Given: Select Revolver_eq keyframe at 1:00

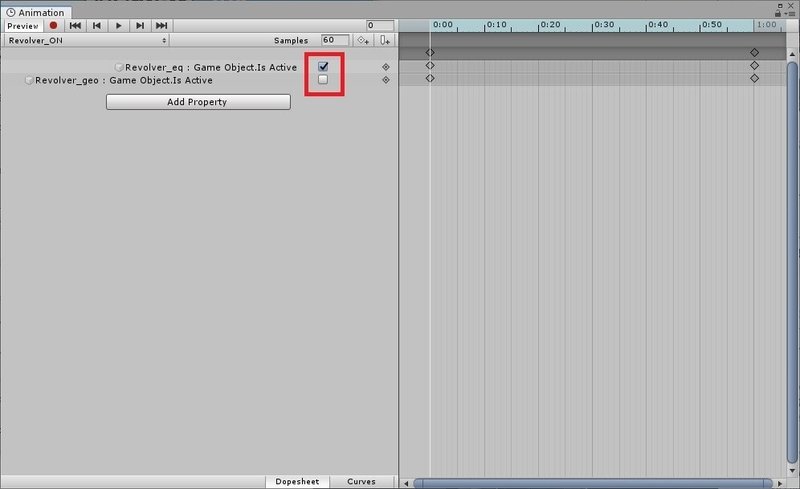Looking at the screenshot, I should pyautogui.click(x=754, y=65).
